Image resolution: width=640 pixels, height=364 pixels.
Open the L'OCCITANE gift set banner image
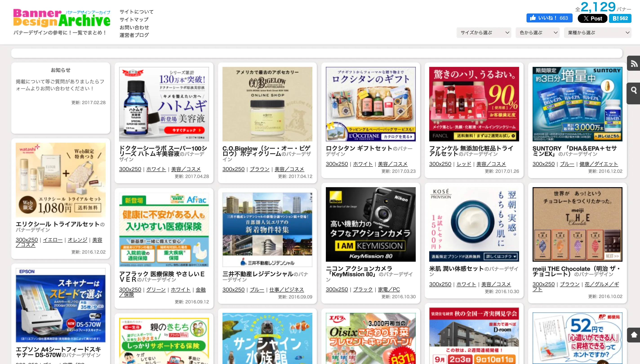click(370, 104)
